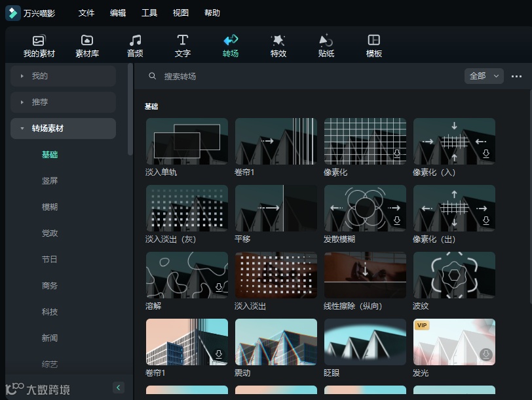This screenshot has height=400, width=532.
Task: Download the VIP 发光 transition
Action: pos(486,355)
